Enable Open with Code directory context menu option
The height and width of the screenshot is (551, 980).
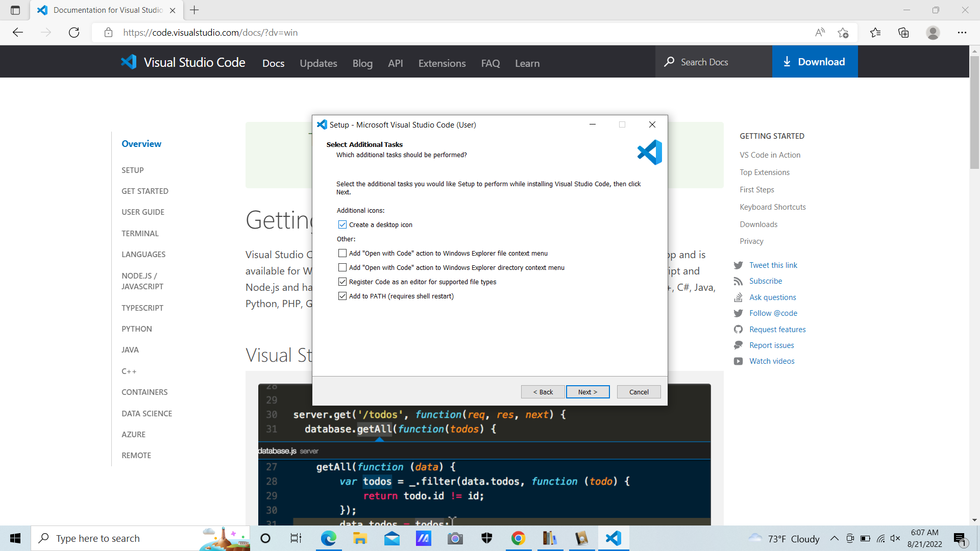click(342, 267)
